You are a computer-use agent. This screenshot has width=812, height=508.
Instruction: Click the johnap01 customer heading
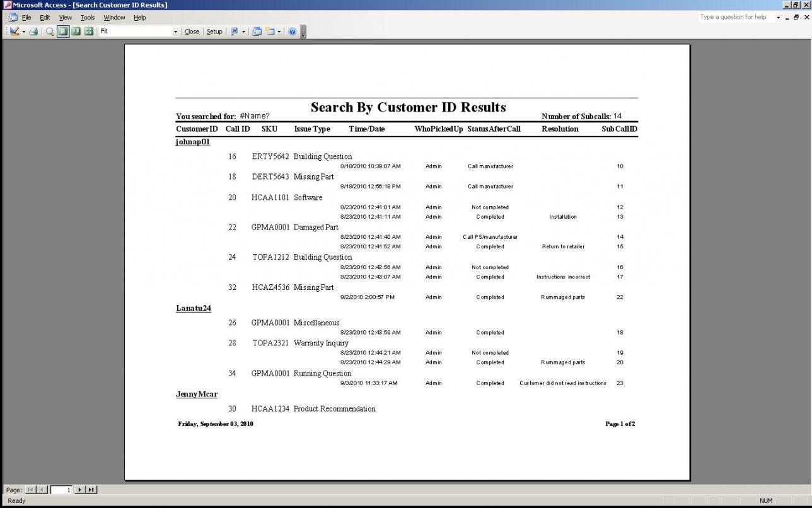tap(192, 142)
